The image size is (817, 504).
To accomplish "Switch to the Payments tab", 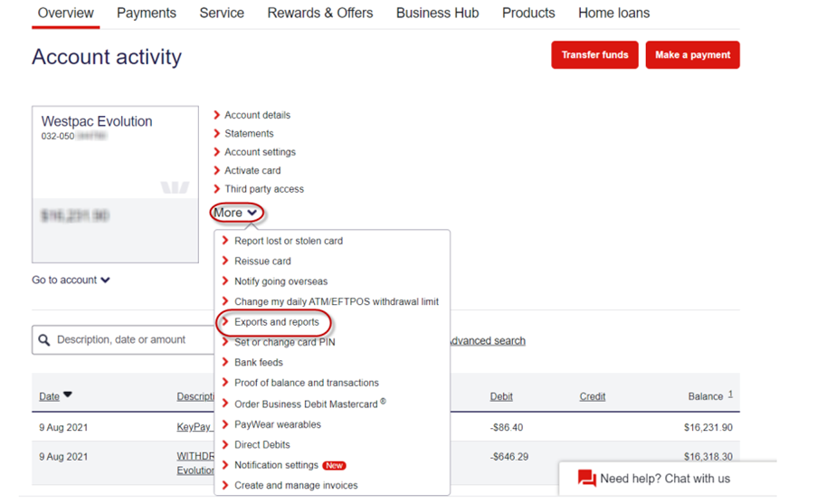I will pyautogui.click(x=147, y=14).
